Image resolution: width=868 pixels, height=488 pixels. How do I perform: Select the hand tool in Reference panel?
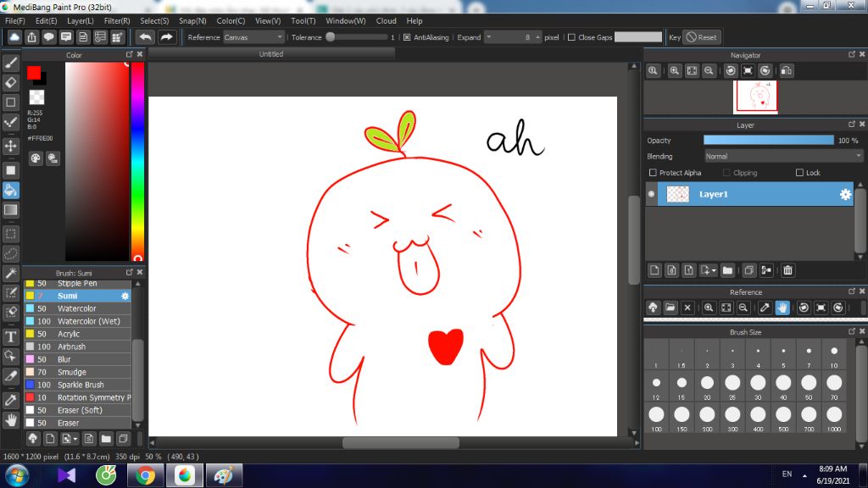[x=782, y=308]
